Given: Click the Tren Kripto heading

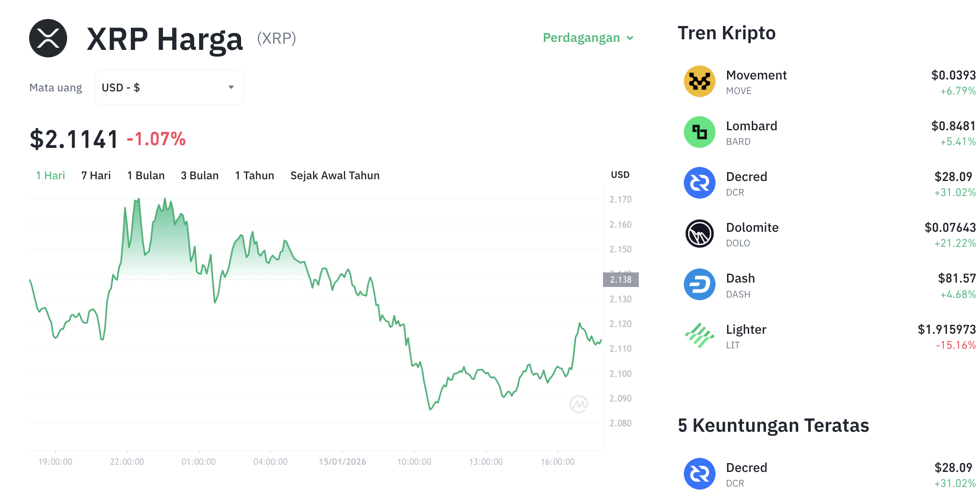Looking at the screenshot, I should coord(727,33).
